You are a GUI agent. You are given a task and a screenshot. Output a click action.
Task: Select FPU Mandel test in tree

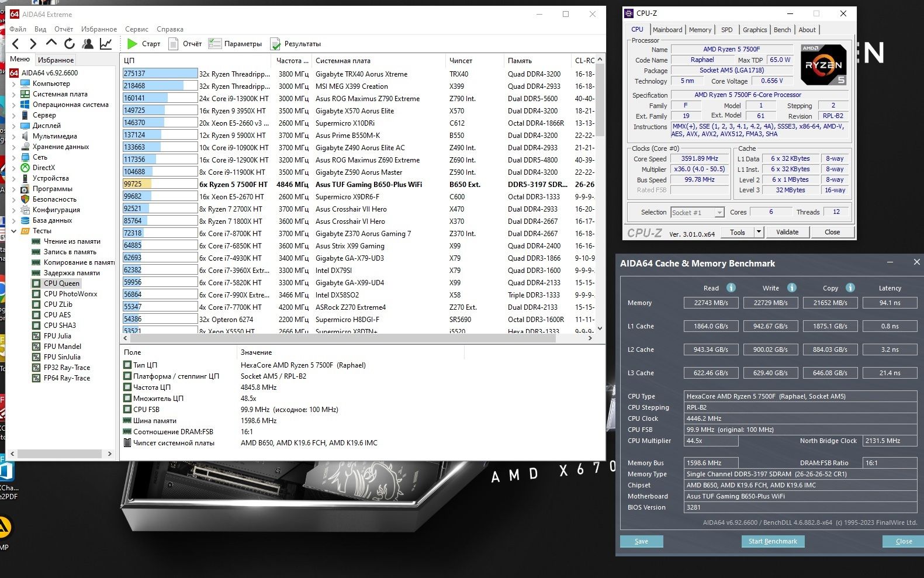point(63,346)
